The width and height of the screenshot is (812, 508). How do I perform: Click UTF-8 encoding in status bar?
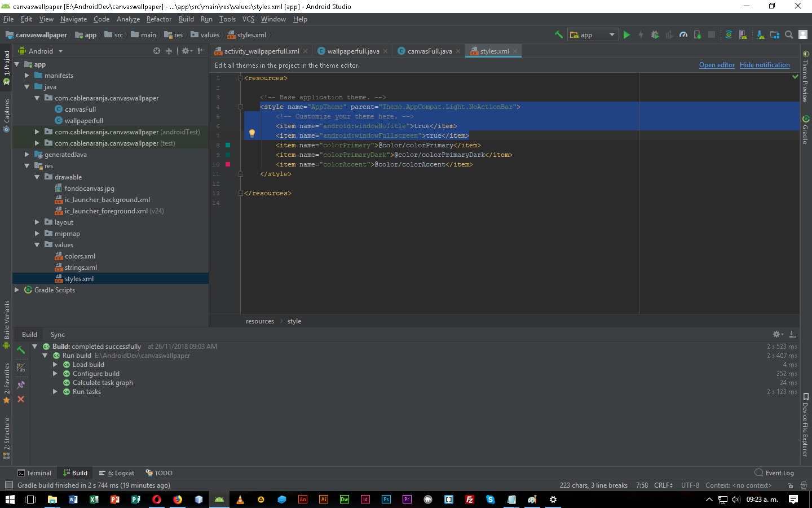pos(690,485)
